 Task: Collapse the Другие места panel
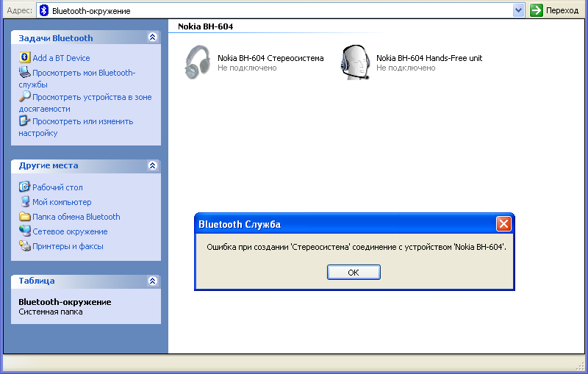click(152, 165)
